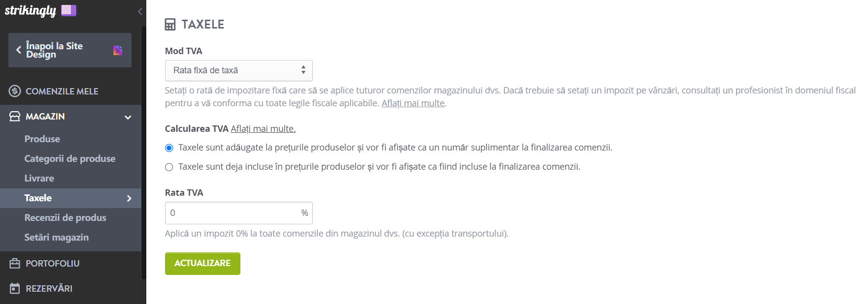Click the arrow next to Taxele
This screenshot has height=304, width=868.
(129, 198)
